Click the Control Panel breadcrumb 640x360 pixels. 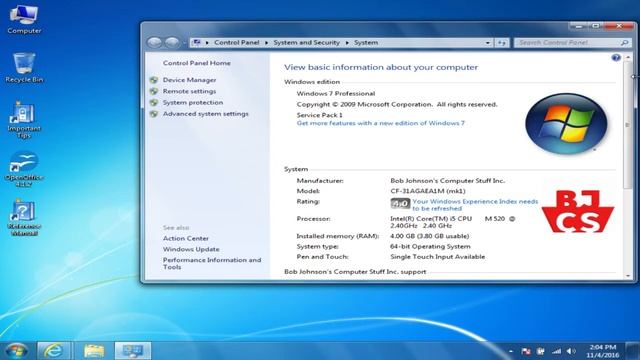[x=237, y=42]
